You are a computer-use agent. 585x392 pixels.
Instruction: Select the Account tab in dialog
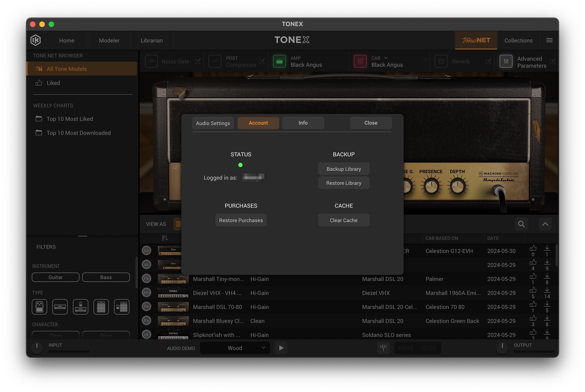point(258,123)
